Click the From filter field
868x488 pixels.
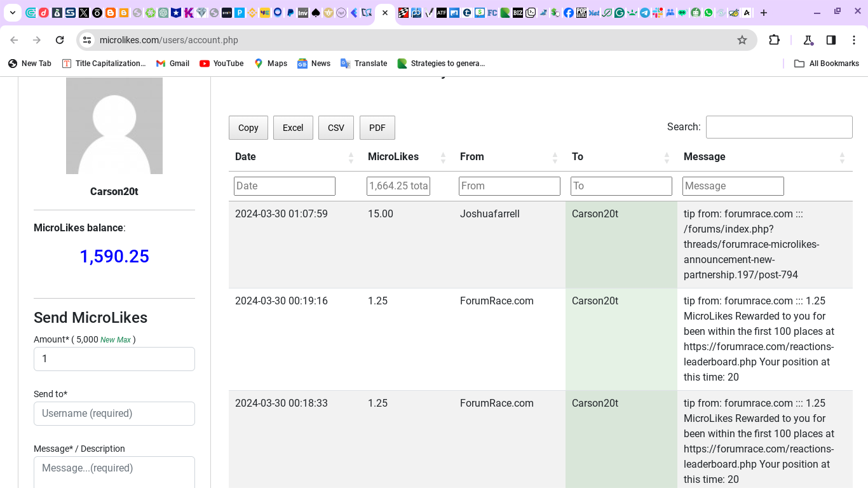(510, 186)
